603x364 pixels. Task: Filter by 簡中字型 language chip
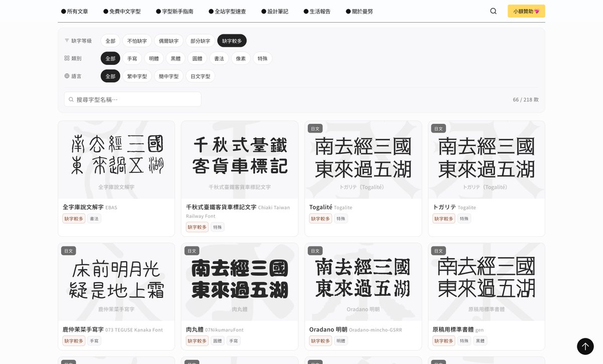(169, 76)
